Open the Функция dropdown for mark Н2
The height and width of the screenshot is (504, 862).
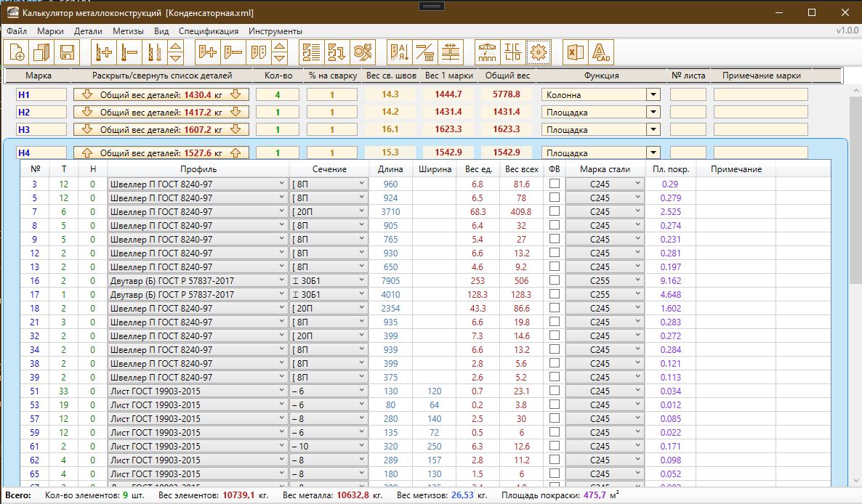coord(653,113)
